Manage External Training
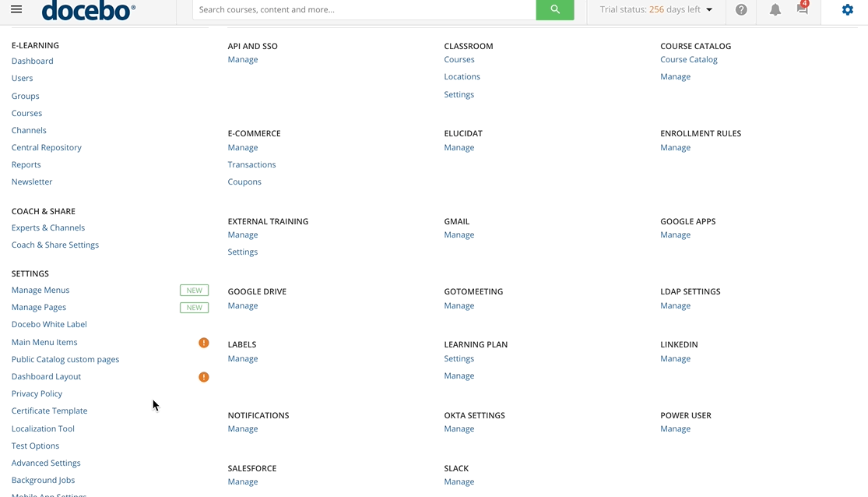Screen dimensions: 868x497 coord(243,235)
